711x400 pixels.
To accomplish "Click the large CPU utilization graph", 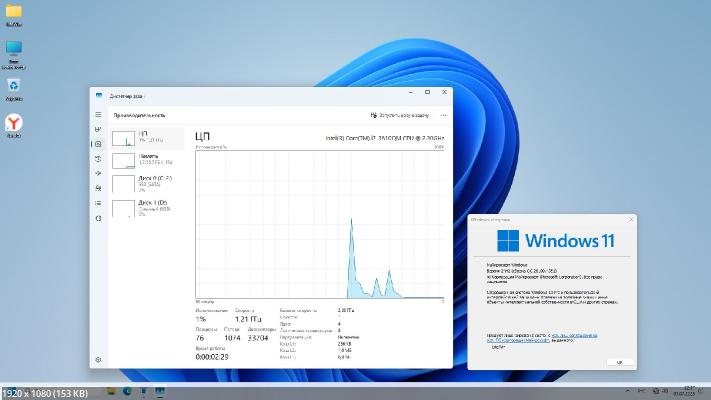I will 320,224.
